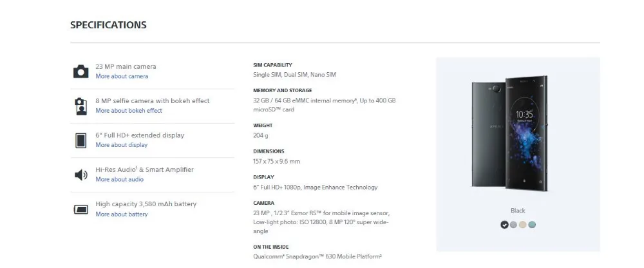Select the teal green color swatch
644x268 pixels.
point(532,225)
